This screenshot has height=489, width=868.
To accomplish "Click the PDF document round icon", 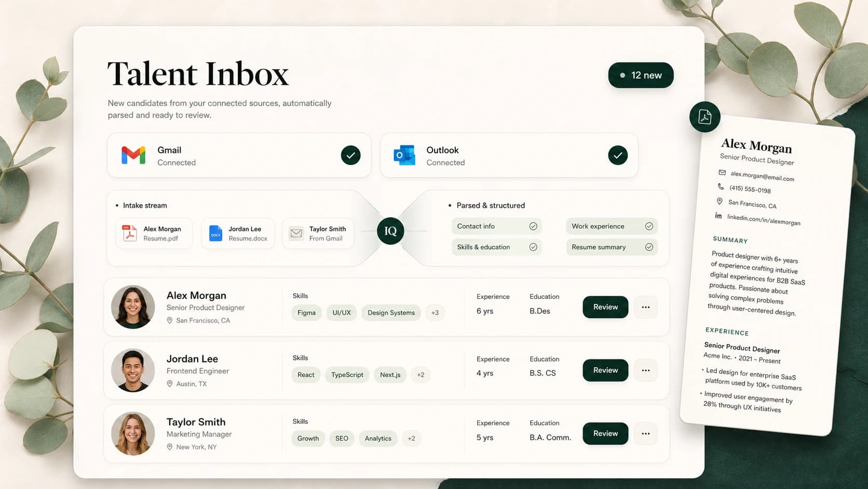I will [x=705, y=117].
